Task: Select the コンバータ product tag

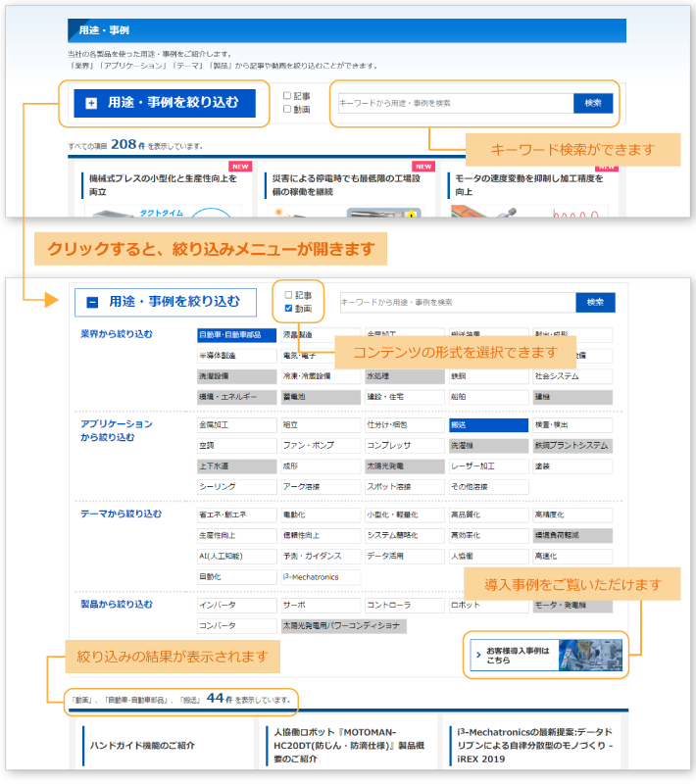Action: pos(236,626)
